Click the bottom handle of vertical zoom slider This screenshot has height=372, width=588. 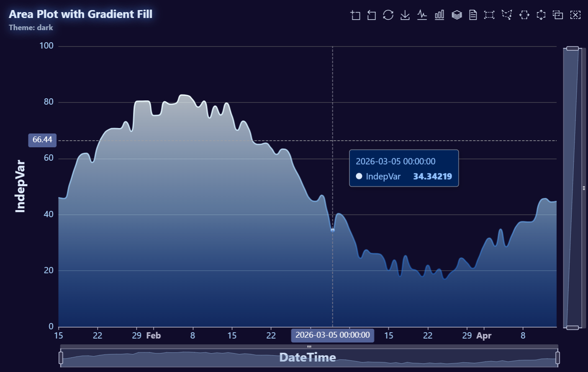(572, 328)
